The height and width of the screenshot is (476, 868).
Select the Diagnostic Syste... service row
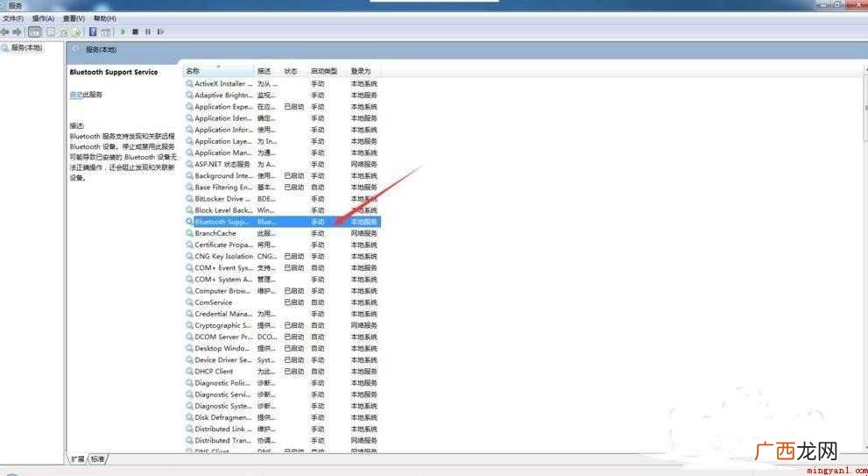282,406
